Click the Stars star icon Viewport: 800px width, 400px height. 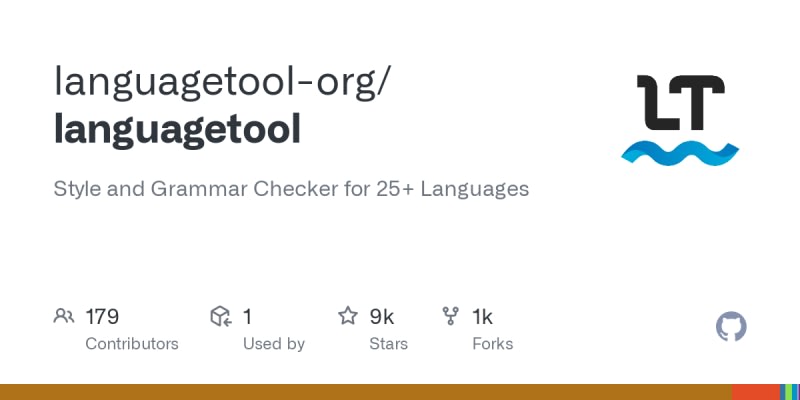point(348,317)
